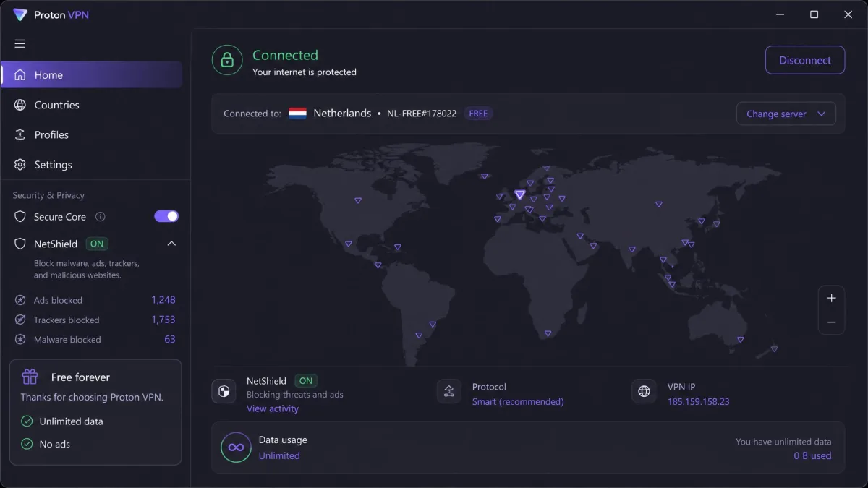Click the NetShield ON badge in sidebar
Image resolution: width=868 pixels, height=488 pixels.
pos(97,244)
